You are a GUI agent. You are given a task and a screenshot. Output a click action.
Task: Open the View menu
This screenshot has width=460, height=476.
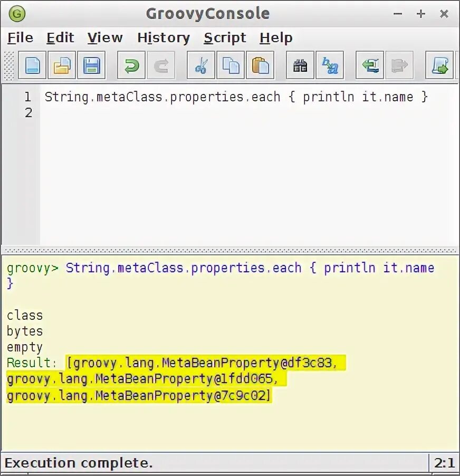[x=105, y=38]
